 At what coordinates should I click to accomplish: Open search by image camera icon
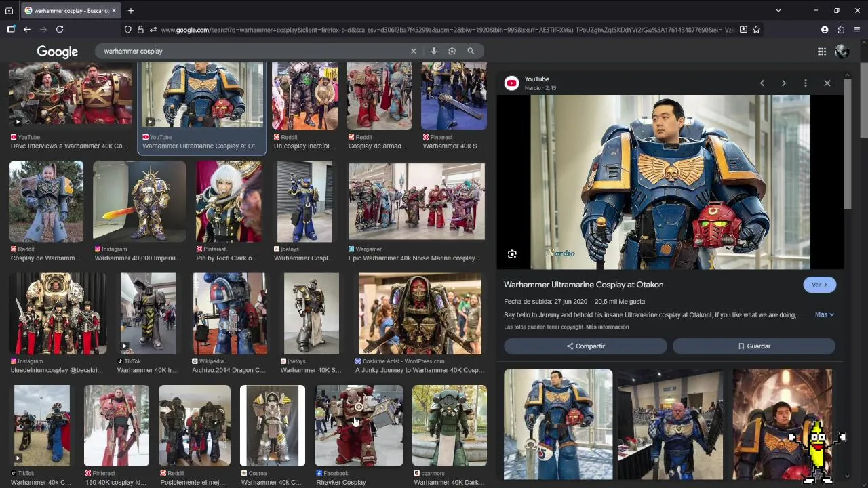click(452, 51)
